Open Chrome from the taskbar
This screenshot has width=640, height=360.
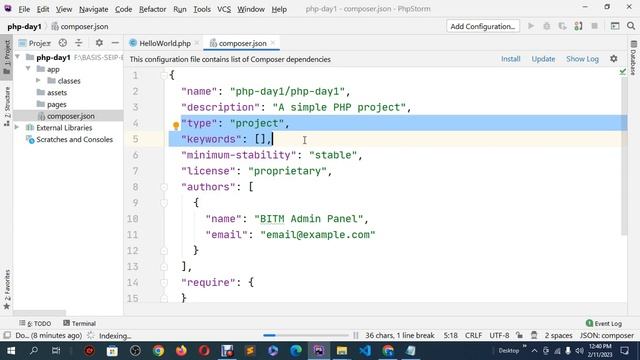(x=158, y=351)
